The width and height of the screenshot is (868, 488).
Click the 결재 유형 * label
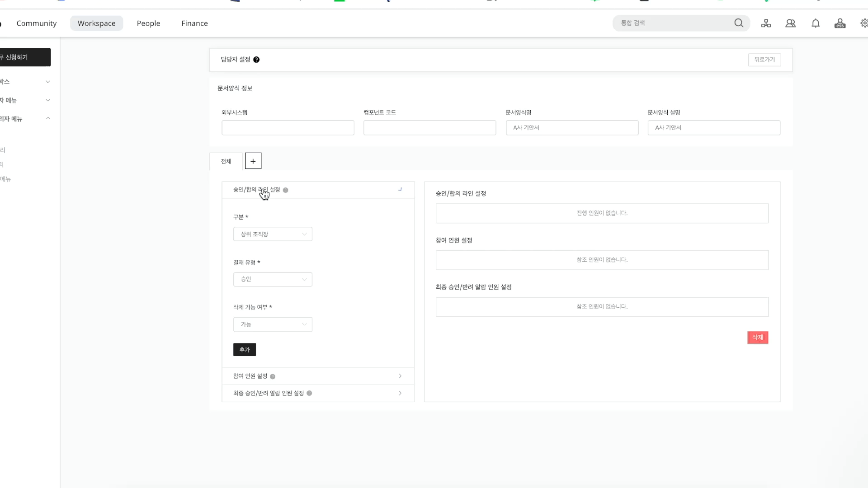coord(246,263)
